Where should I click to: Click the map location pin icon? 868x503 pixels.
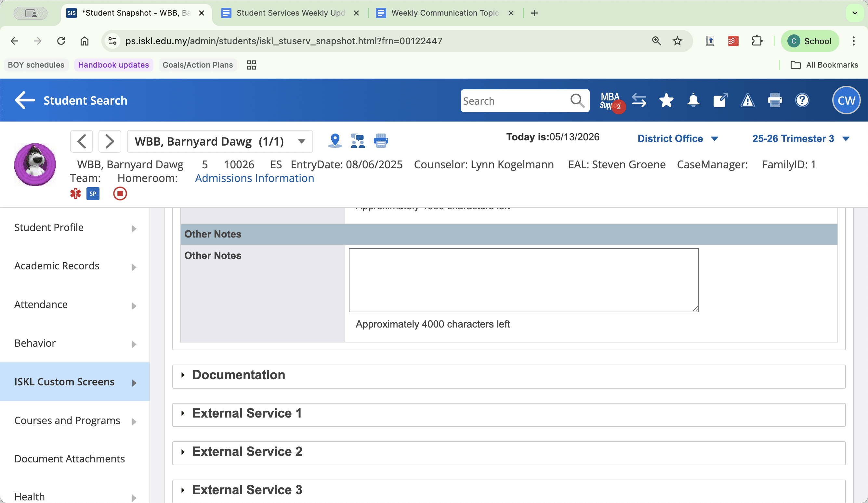[x=335, y=141]
